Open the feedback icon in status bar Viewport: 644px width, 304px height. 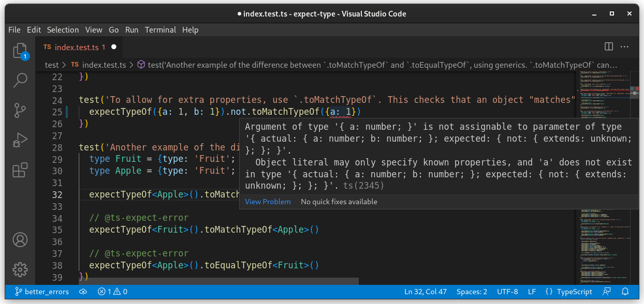606,292
